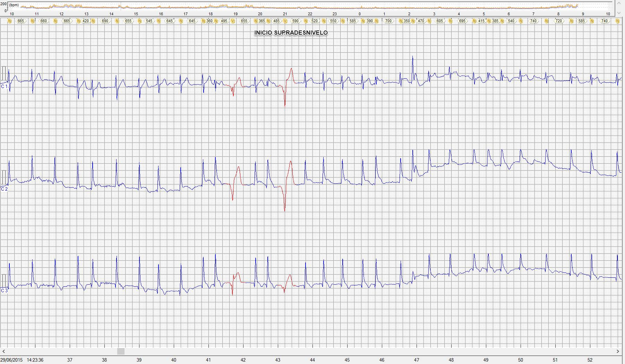Viewport: 625px width, 364px height.
Task: Click the recording date 29/06/2015
Action: click(11, 360)
